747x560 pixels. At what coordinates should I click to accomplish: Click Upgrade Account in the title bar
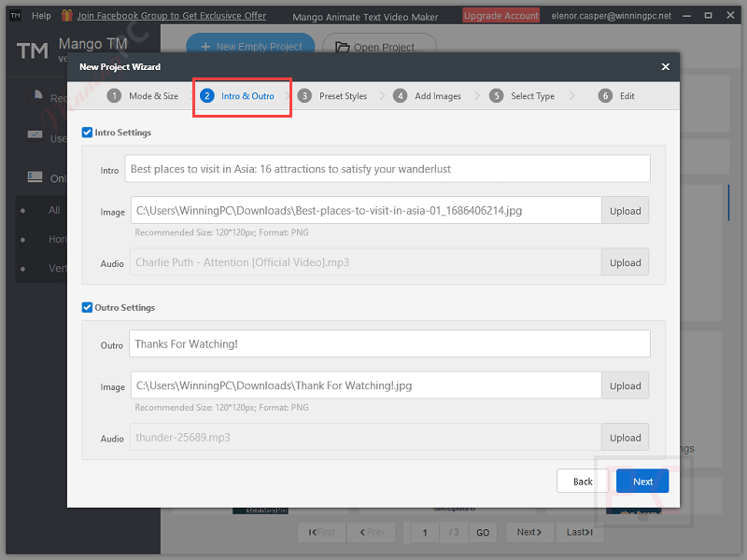tap(500, 16)
